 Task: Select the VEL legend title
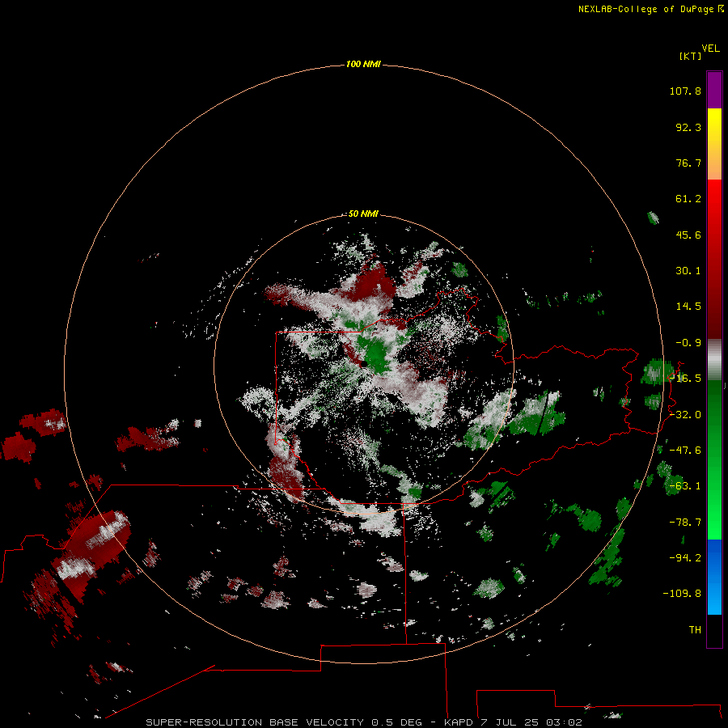click(x=710, y=49)
